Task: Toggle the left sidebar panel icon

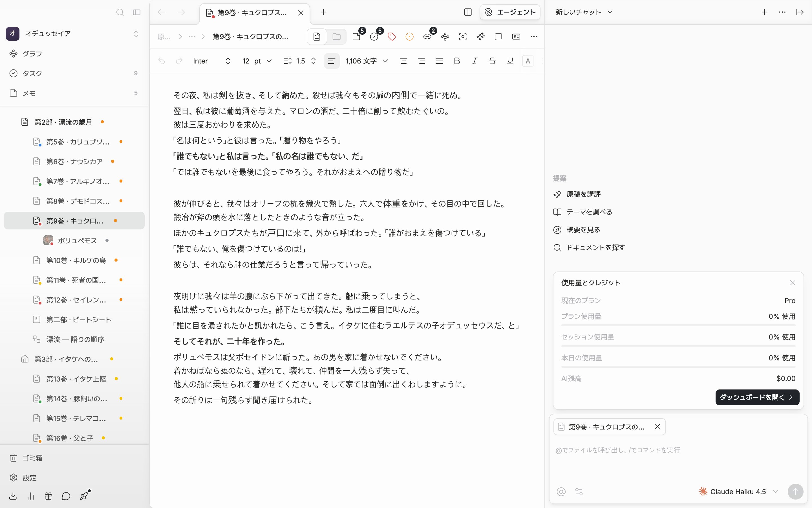Action: tap(136, 12)
